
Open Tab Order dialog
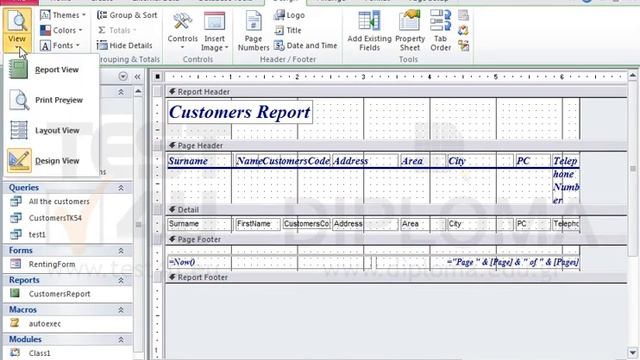click(440, 31)
